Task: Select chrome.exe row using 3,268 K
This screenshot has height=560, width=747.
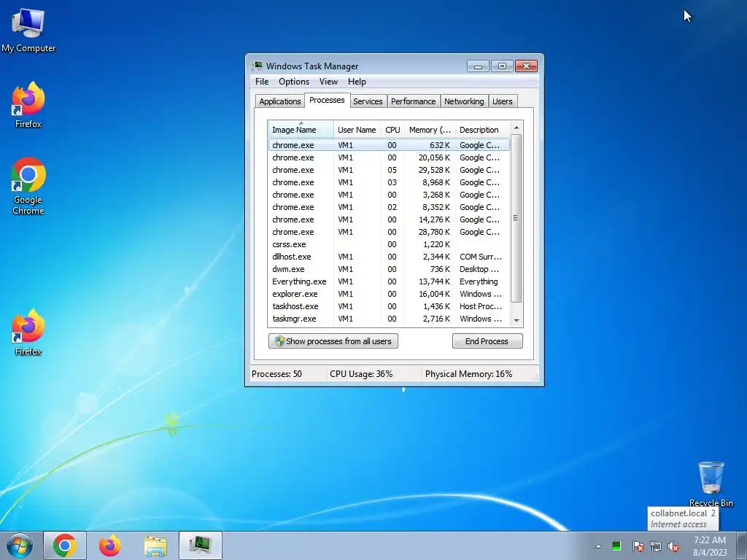Action: click(x=389, y=194)
